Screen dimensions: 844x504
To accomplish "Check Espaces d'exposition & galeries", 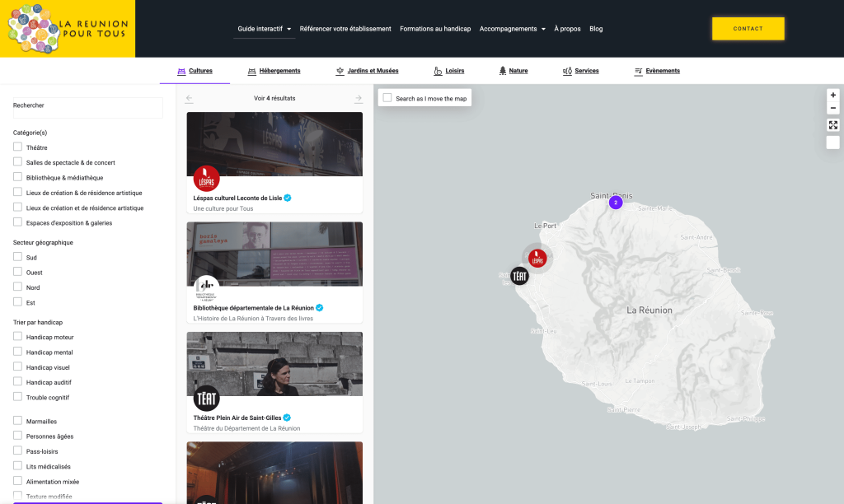I will tap(18, 222).
